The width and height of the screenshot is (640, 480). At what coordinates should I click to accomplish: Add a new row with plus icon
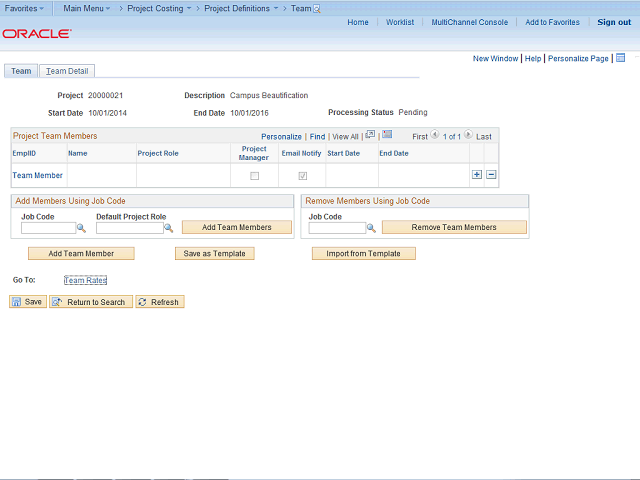pyautogui.click(x=476, y=175)
